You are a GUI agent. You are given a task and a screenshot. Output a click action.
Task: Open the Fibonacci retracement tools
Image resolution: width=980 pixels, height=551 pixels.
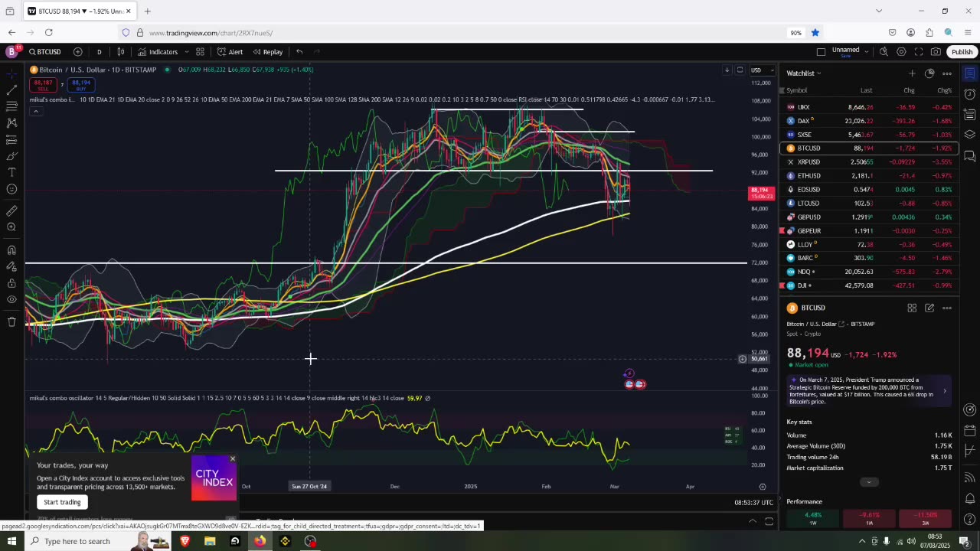(x=11, y=106)
